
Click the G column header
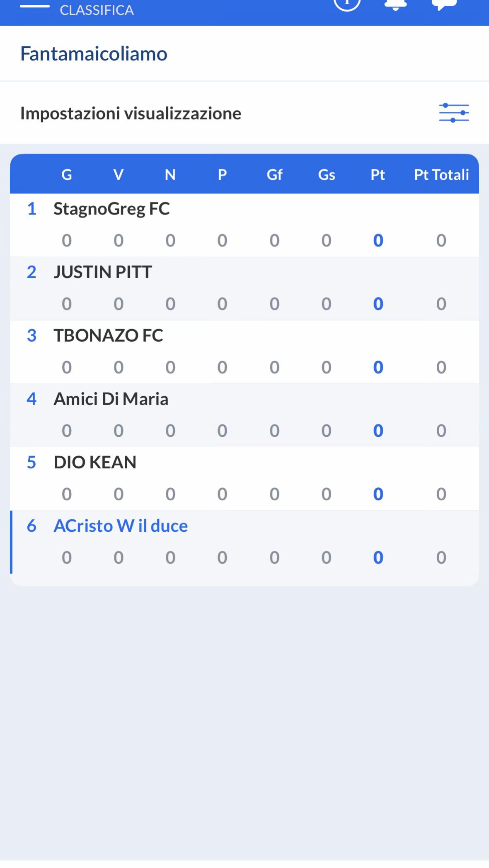[x=67, y=174]
